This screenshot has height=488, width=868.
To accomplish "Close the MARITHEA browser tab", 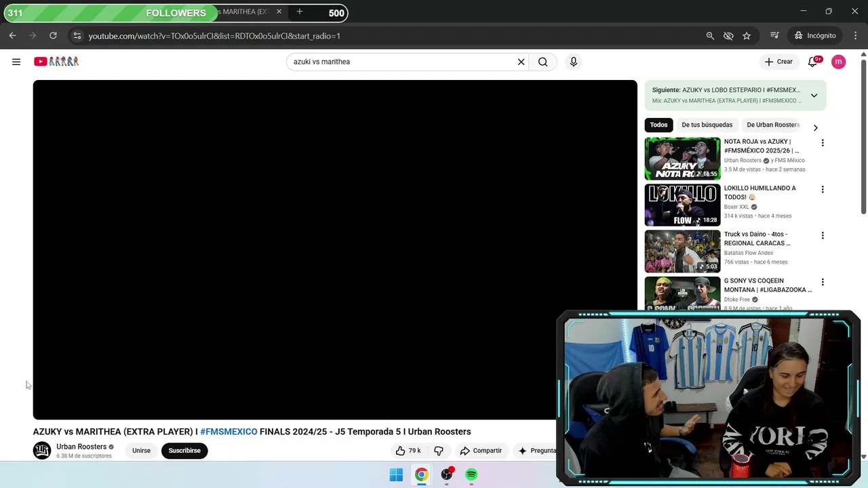I will click(x=279, y=12).
